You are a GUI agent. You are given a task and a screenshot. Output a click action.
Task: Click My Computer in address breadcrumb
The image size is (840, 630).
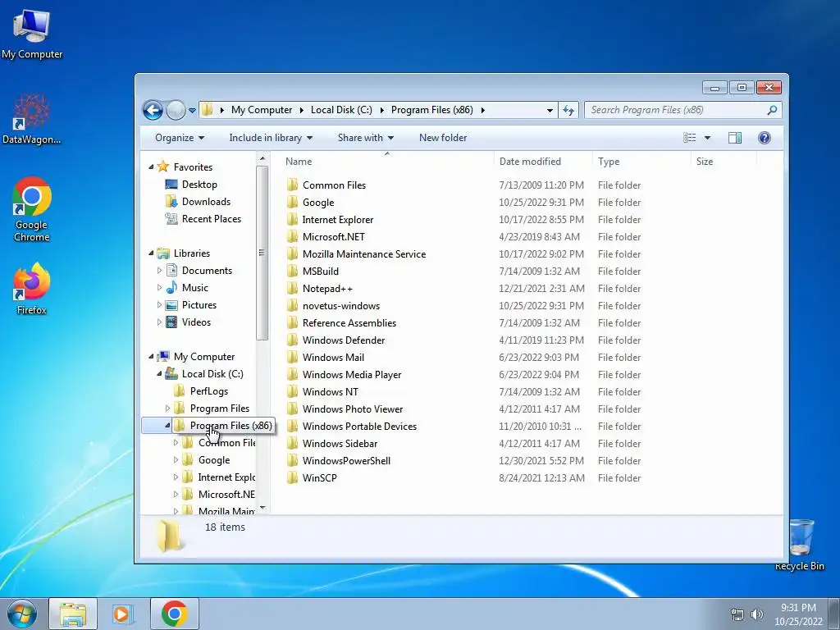[x=262, y=110]
